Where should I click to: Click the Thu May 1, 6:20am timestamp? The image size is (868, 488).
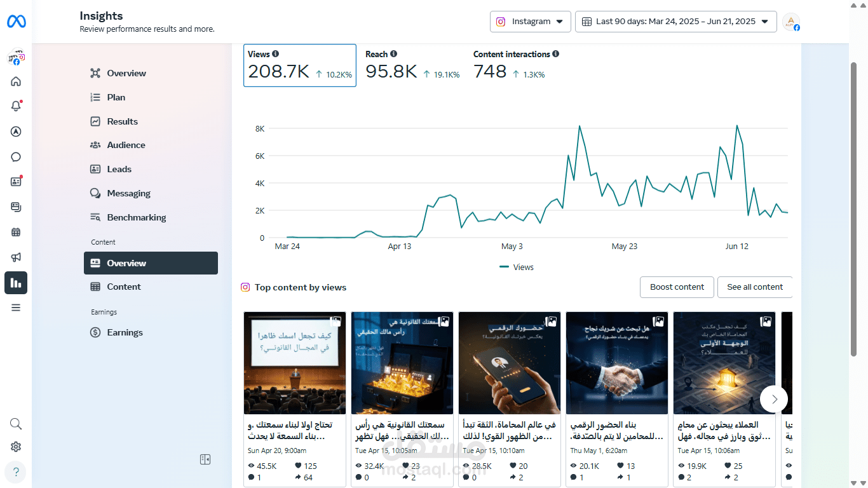click(x=597, y=451)
